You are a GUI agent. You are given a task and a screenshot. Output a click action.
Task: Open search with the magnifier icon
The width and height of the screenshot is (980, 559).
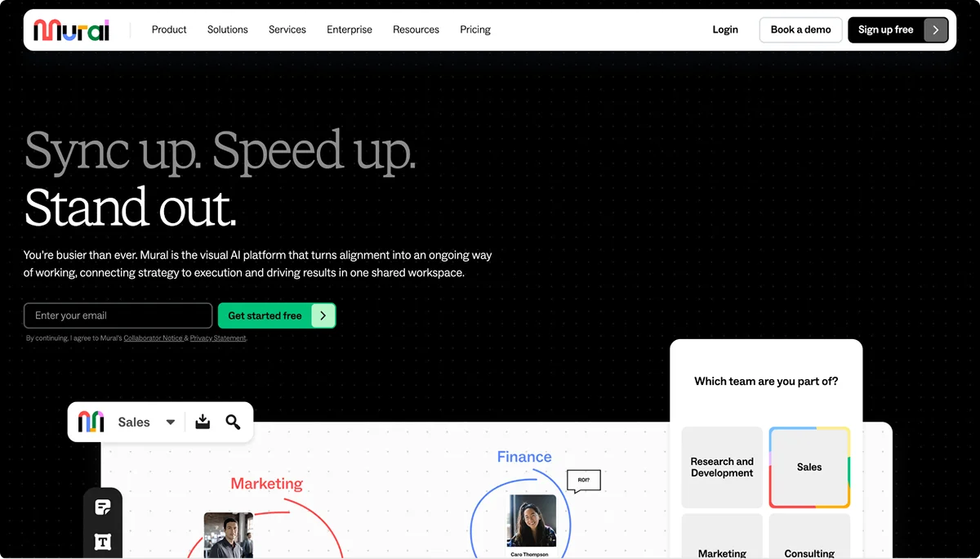pyautogui.click(x=233, y=422)
